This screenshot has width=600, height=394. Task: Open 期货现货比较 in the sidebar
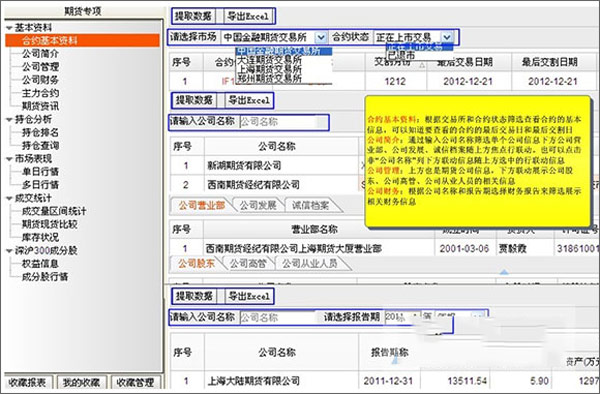click(49, 224)
